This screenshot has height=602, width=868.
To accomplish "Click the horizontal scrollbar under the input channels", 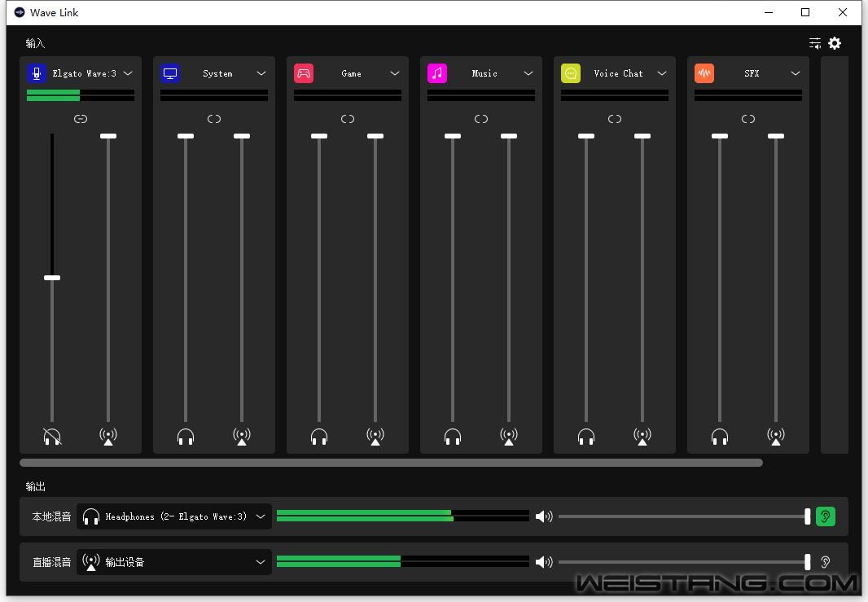I will pyautogui.click(x=392, y=463).
